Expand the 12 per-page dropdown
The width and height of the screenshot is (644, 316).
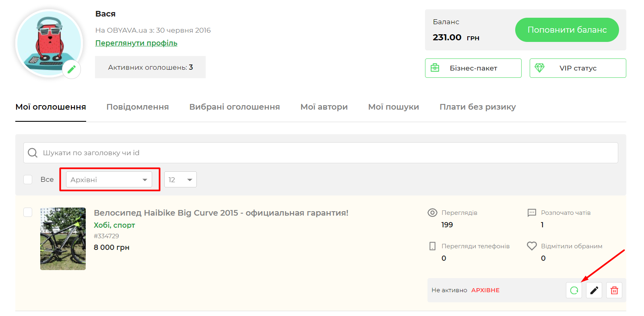click(180, 180)
